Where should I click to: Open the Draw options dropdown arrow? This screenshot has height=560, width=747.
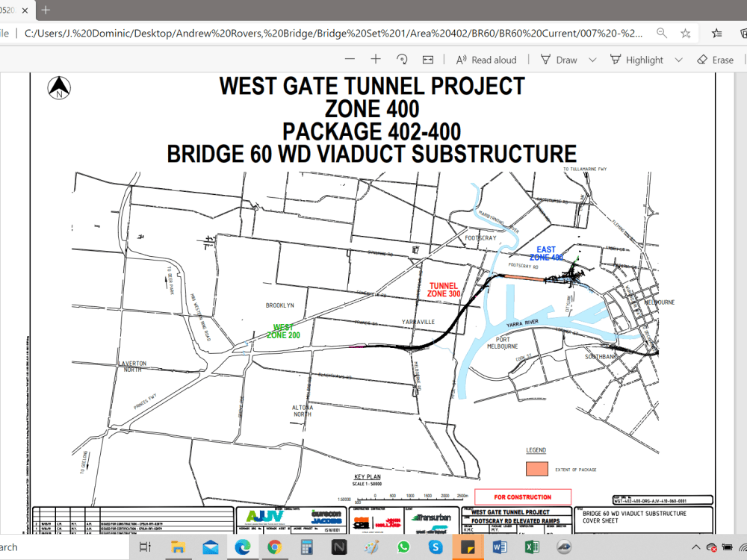coord(592,60)
